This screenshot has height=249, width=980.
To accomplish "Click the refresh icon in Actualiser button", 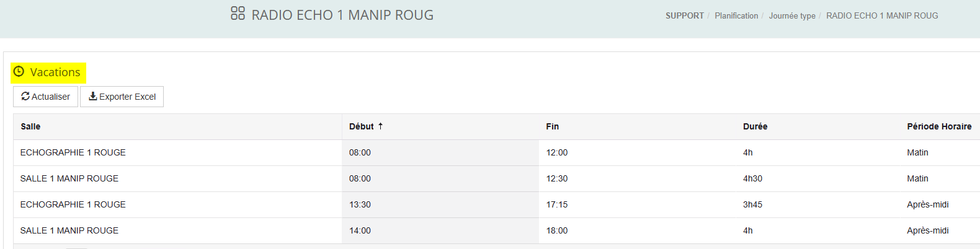I will [25, 96].
